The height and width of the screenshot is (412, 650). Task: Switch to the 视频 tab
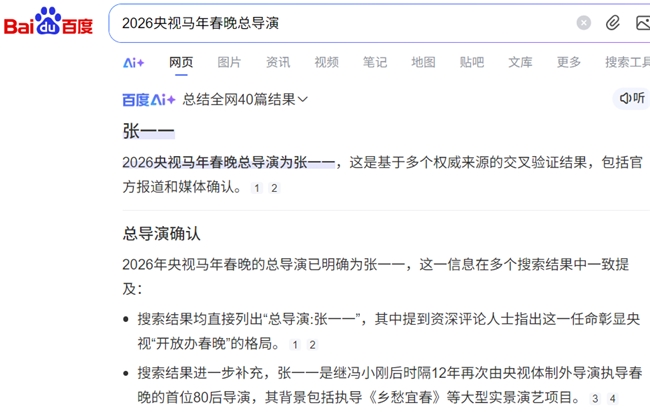point(326,62)
